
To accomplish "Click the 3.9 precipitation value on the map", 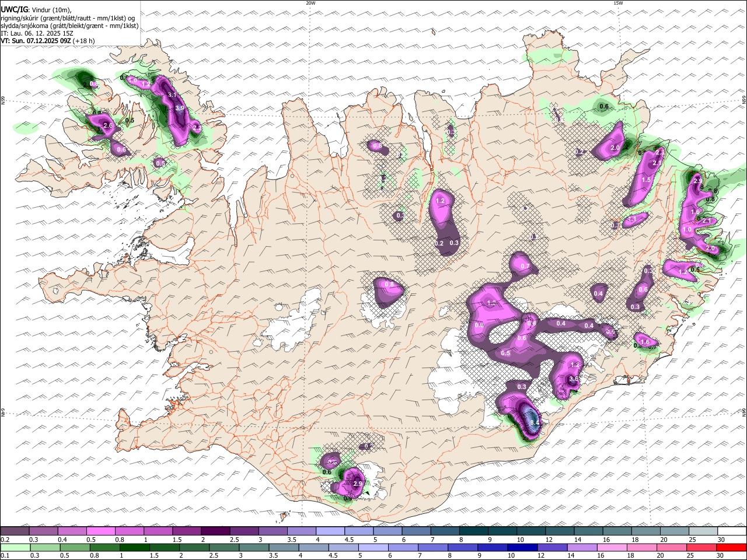I will pos(180,108).
